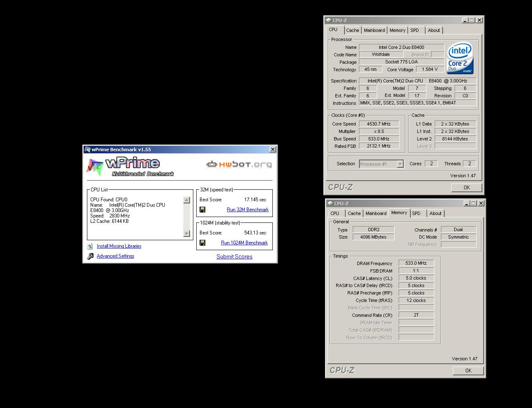The width and height of the screenshot is (532, 408).
Task: Click the floppy save icon beside Run 1024M Benchmark
Action: pos(202,243)
